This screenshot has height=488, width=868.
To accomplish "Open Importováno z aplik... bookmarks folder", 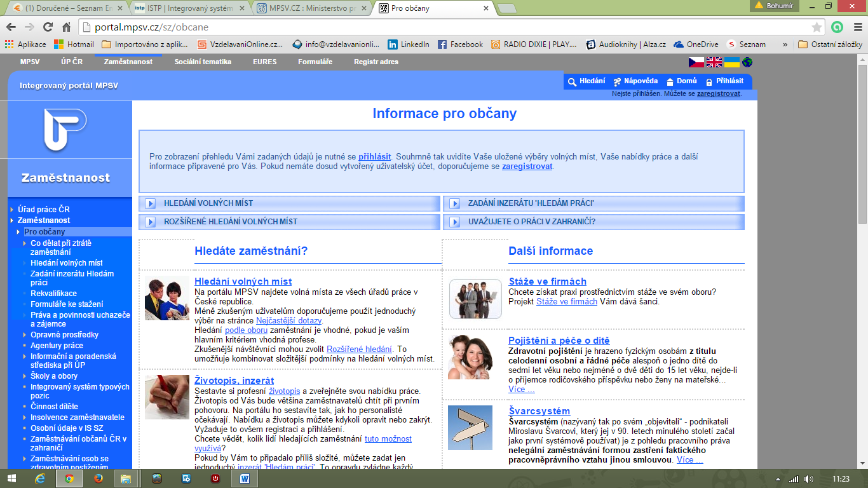I will tap(146, 44).
